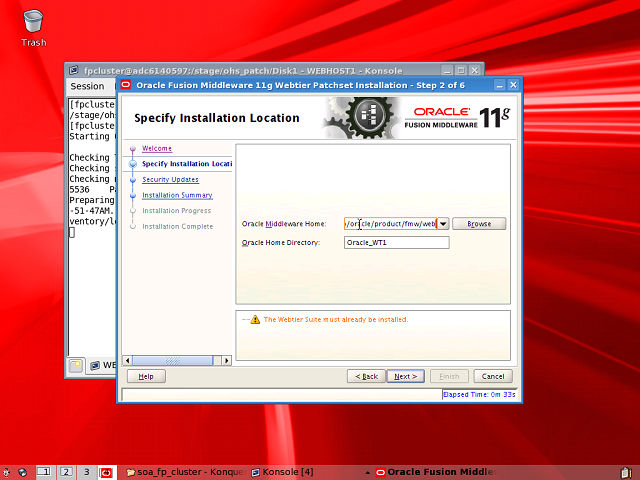Click the Webtier Suite warning message

336,320
